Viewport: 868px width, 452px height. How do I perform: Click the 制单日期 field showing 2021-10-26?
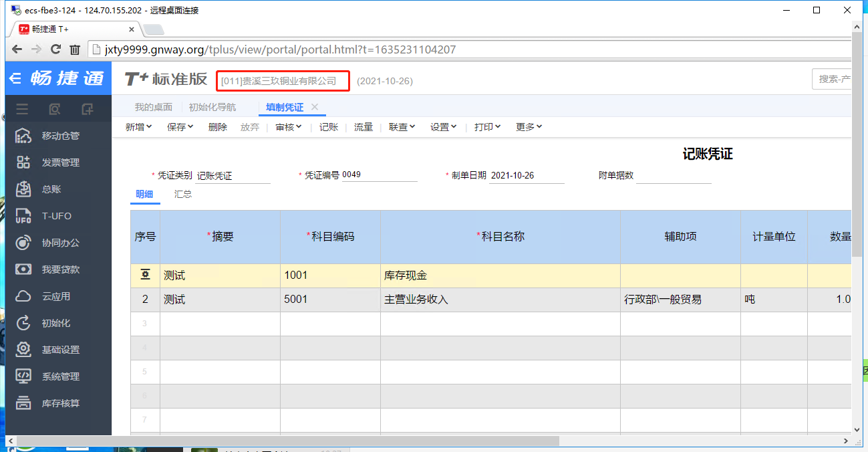527,176
